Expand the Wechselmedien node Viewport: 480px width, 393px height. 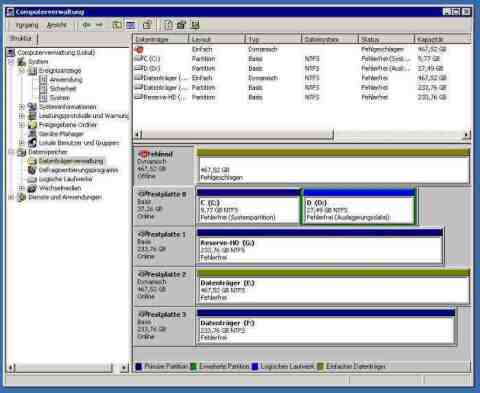22,188
